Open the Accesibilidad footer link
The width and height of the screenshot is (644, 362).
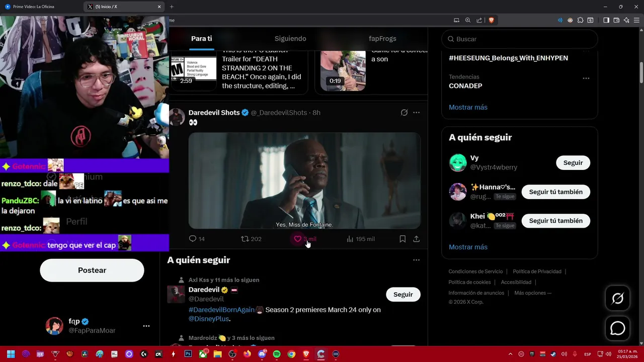[516, 282]
